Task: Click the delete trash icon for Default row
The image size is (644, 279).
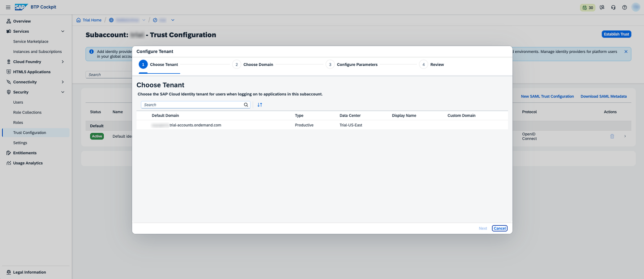Action: (x=612, y=136)
